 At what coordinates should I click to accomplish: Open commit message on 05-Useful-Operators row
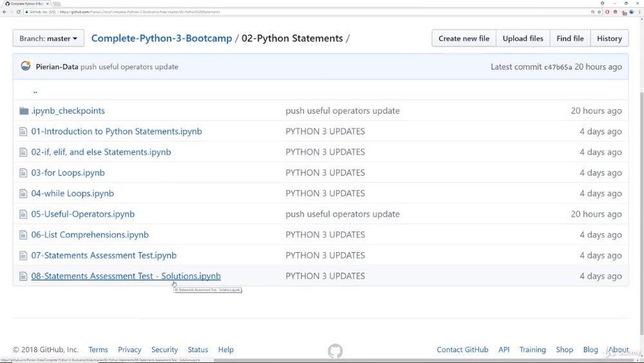(343, 214)
